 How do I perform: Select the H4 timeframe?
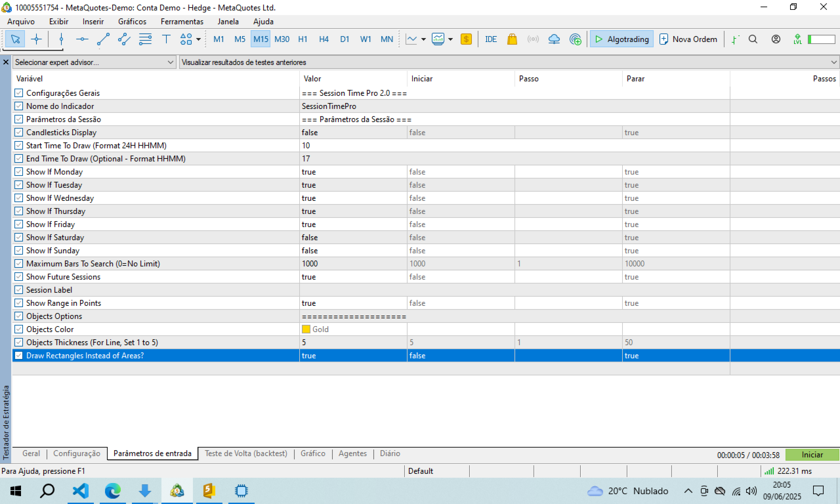pyautogui.click(x=324, y=39)
